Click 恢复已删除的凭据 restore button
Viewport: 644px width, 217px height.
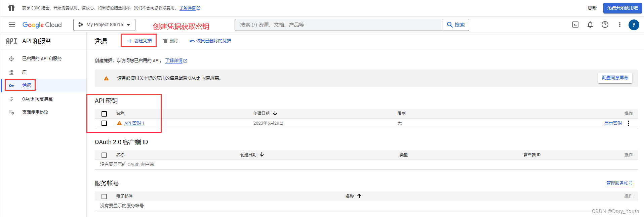click(x=210, y=41)
